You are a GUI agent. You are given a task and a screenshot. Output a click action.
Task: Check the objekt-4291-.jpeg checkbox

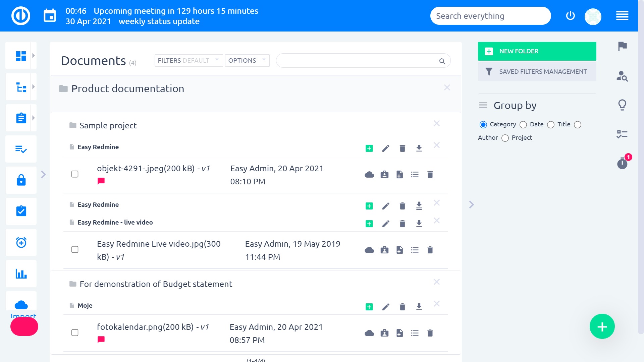75,174
